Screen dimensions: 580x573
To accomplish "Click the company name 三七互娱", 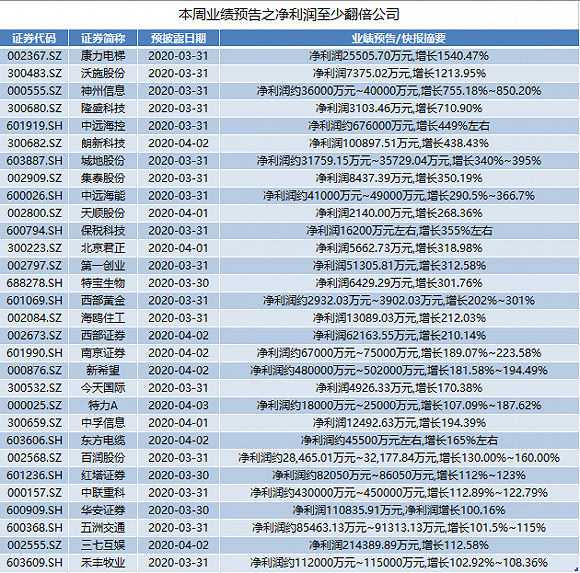I will click(103, 545).
